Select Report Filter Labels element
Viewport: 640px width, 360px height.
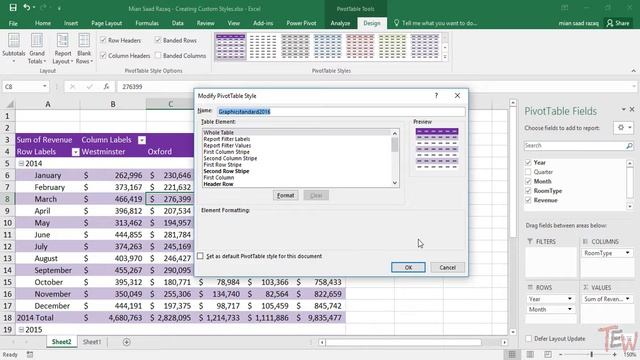227,139
